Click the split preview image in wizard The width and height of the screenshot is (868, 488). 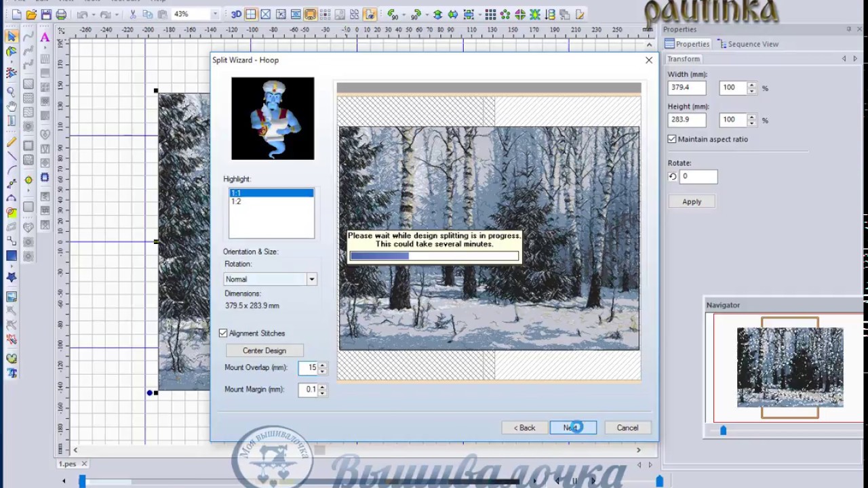(x=489, y=239)
